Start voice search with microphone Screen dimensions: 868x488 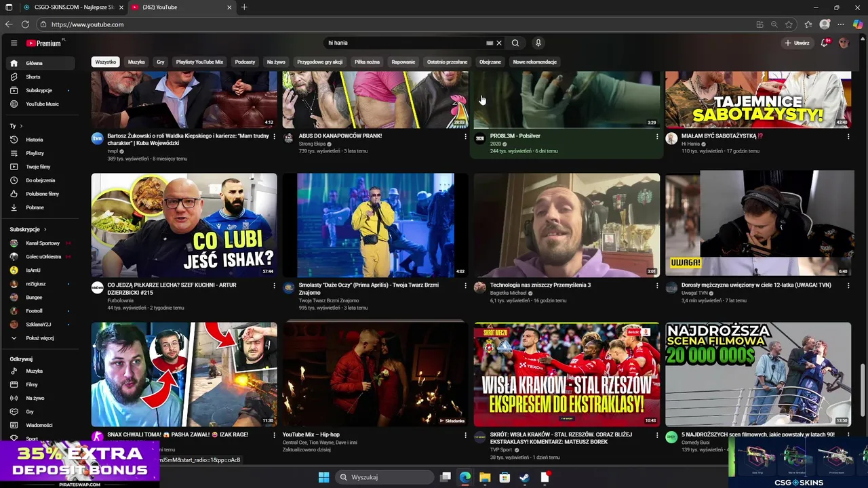point(538,43)
